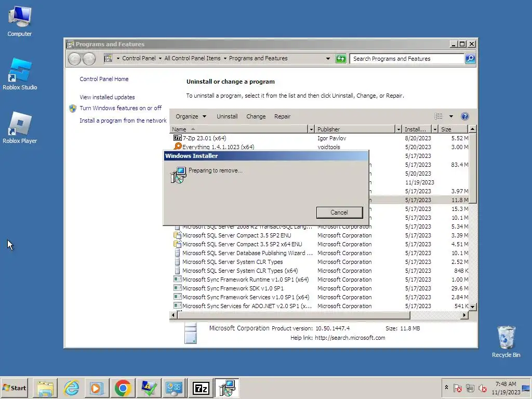Open the Name column filter dropdown
The width and height of the screenshot is (532, 399).
tap(311, 129)
